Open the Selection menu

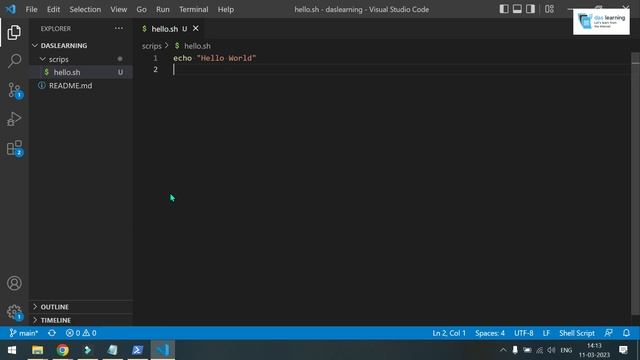click(85, 9)
